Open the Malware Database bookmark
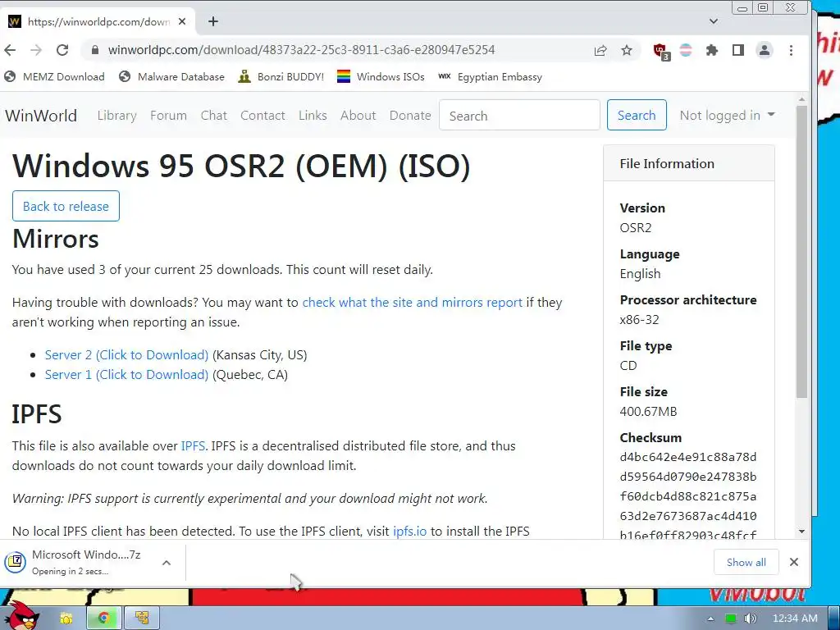This screenshot has width=840, height=630. tap(171, 76)
